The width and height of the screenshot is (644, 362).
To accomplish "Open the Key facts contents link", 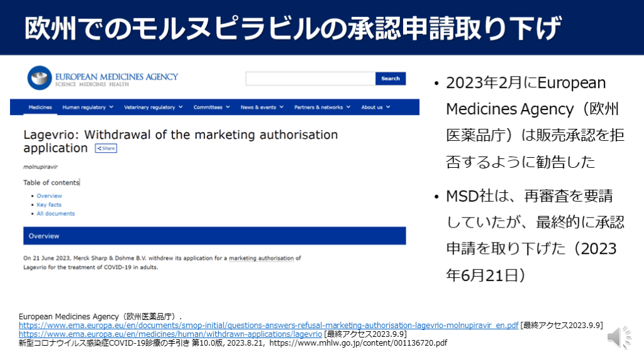I will pos(49,205).
